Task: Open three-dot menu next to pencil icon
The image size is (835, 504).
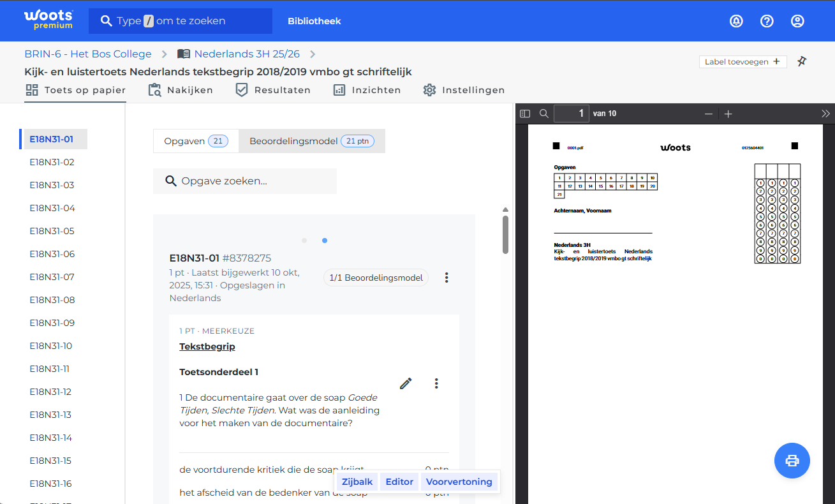Action: coord(436,383)
